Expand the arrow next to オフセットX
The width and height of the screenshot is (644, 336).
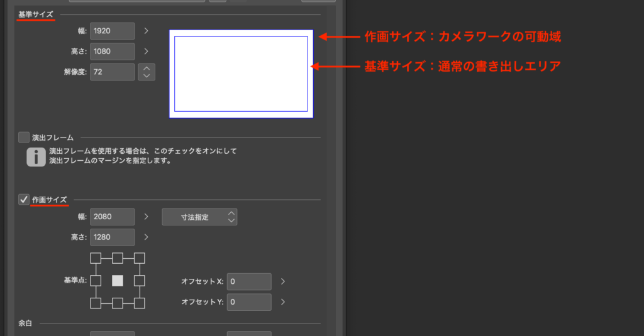coord(283,281)
